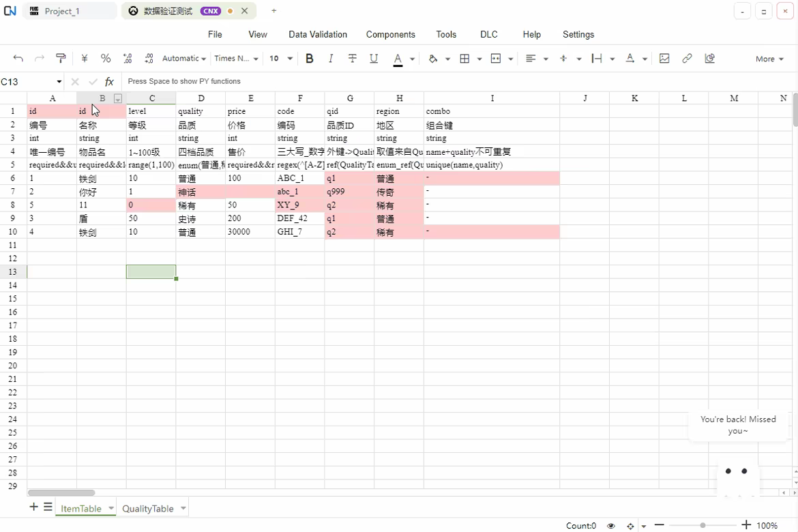Apply strikethrough to text

point(352,59)
